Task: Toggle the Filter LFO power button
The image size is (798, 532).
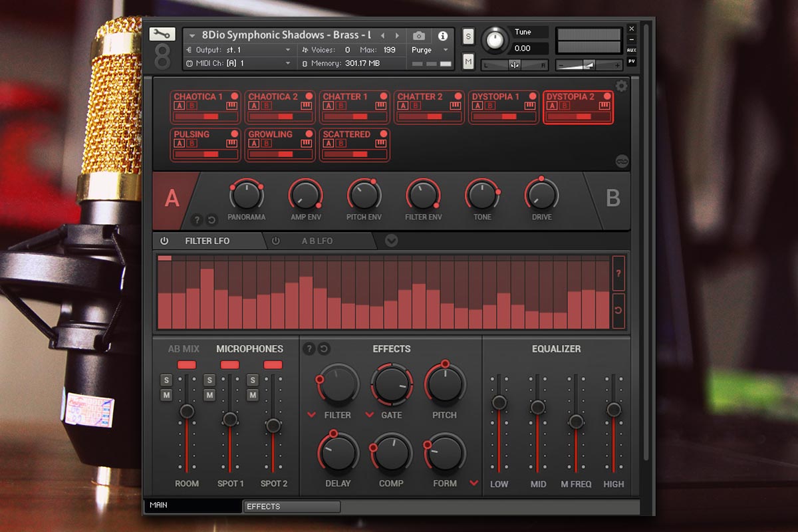Action: 164,241
